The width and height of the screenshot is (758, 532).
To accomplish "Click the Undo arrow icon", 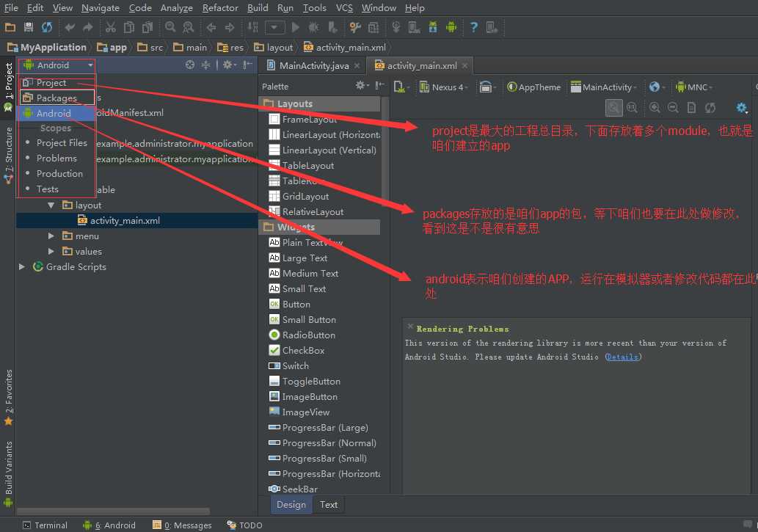I will 70,27.
